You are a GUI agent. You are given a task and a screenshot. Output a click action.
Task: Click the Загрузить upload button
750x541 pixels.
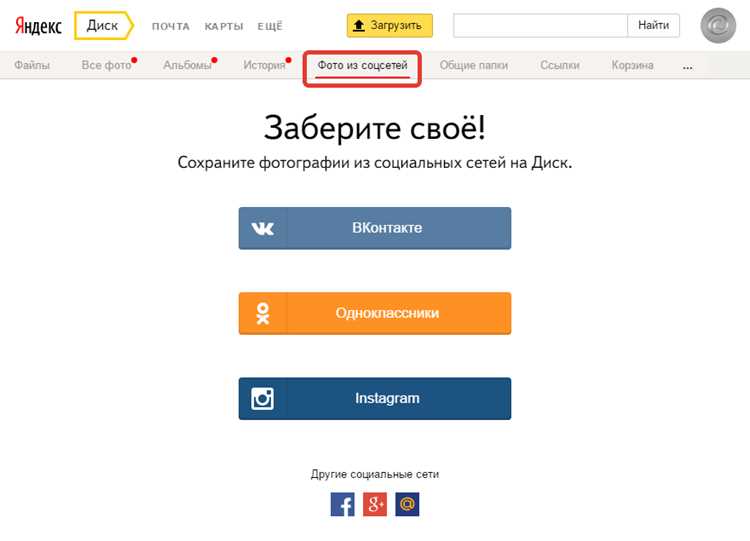389,25
